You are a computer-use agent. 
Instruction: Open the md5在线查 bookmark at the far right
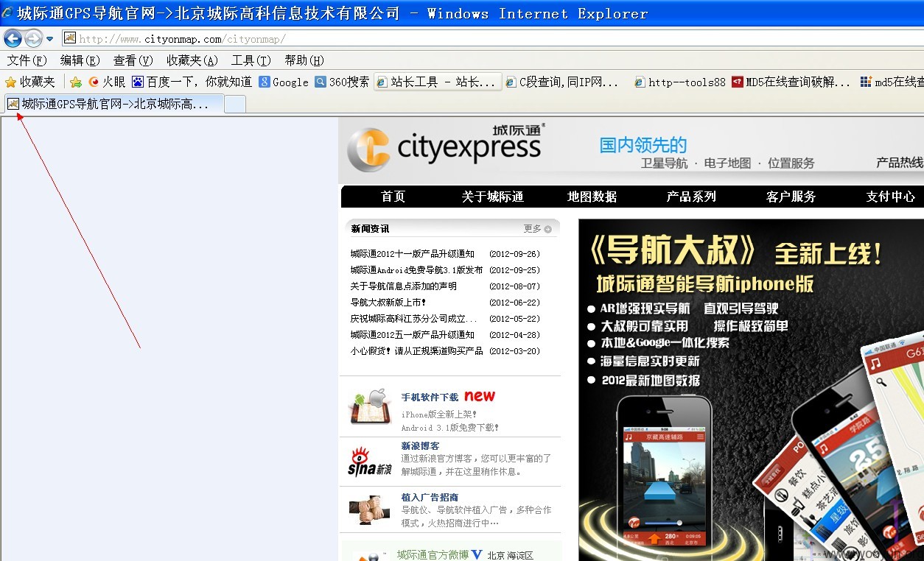pos(892,82)
